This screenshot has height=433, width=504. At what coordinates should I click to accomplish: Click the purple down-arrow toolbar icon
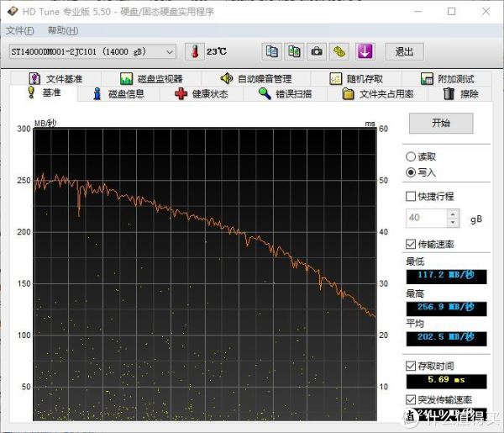coord(365,51)
